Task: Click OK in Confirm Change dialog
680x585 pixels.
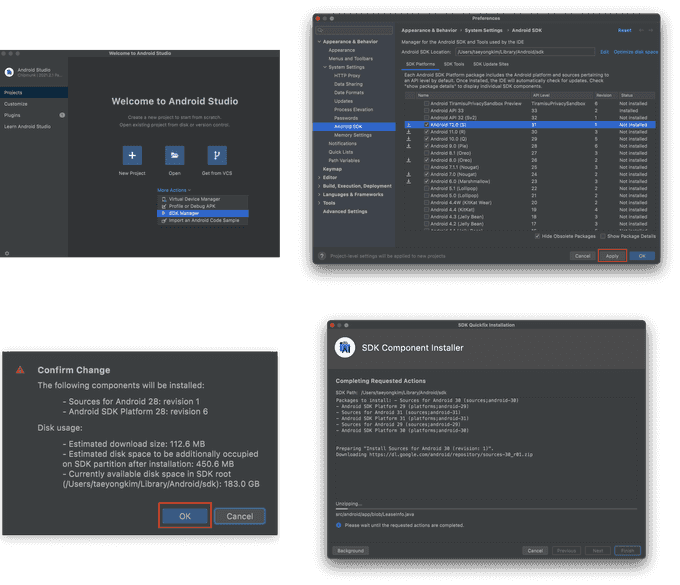Action: coord(185,516)
